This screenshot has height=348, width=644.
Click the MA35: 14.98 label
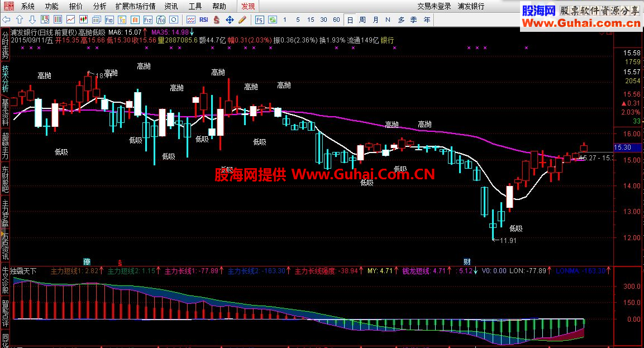click(170, 32)
